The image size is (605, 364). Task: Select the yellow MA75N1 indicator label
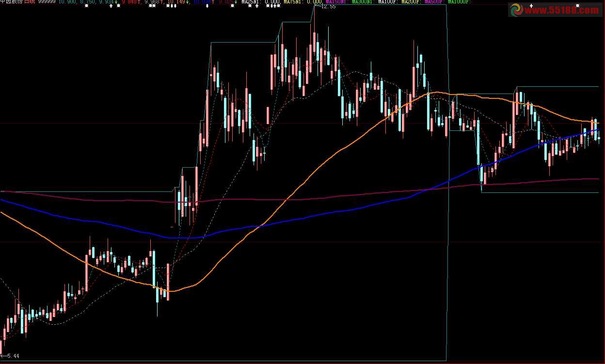click(x=293, y=2)
